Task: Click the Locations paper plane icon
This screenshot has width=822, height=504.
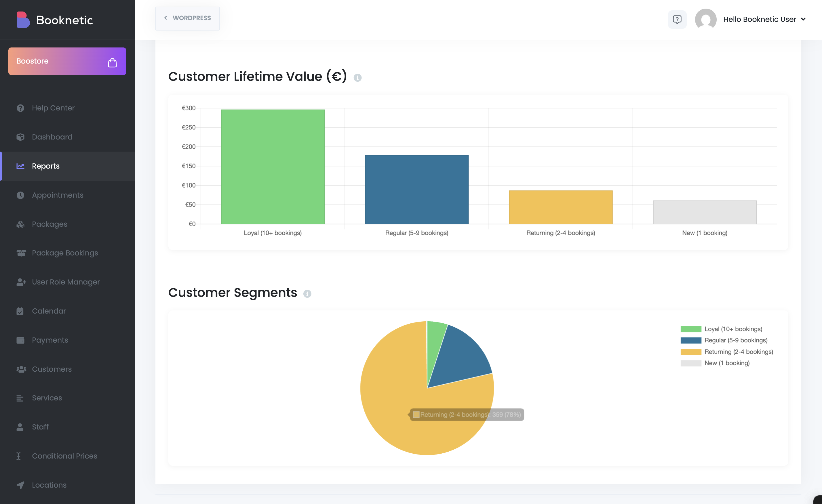Action: tap(20, 485)
